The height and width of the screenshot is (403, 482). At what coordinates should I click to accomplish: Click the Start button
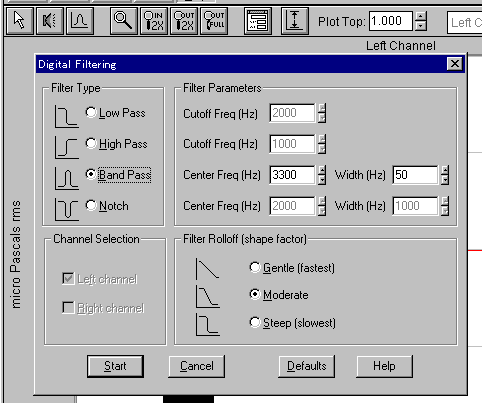click(x=115, y=366)
